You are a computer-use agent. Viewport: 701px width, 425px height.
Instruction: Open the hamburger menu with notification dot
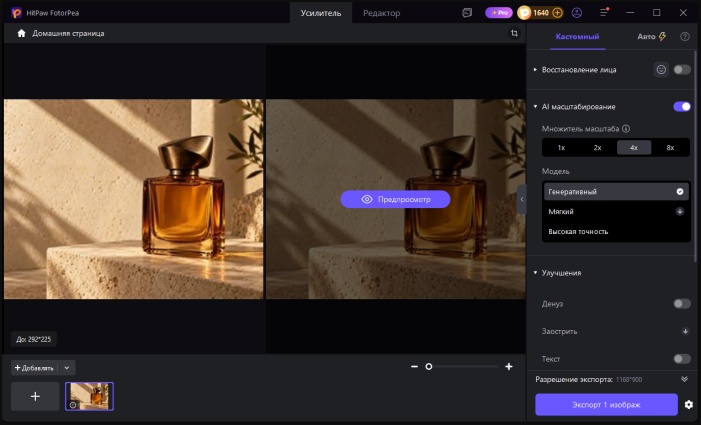[604, 13]
